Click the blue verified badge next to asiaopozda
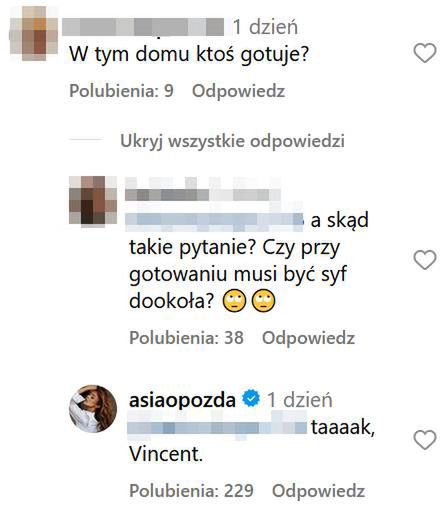Viewport: 444px width, 517px height. (251, 399)
